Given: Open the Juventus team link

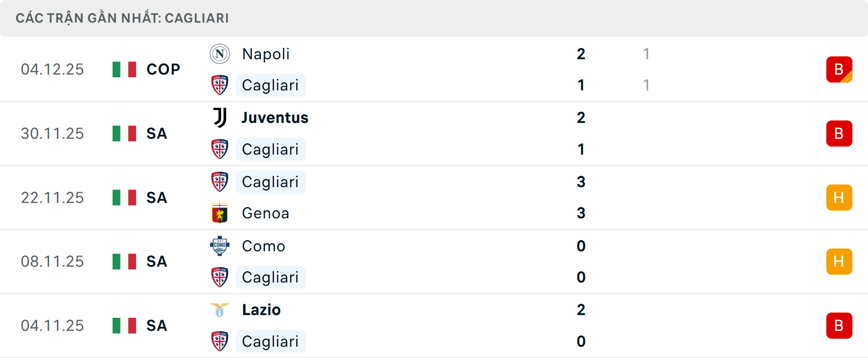Looking at the screenshot, I should click(275, 118).
